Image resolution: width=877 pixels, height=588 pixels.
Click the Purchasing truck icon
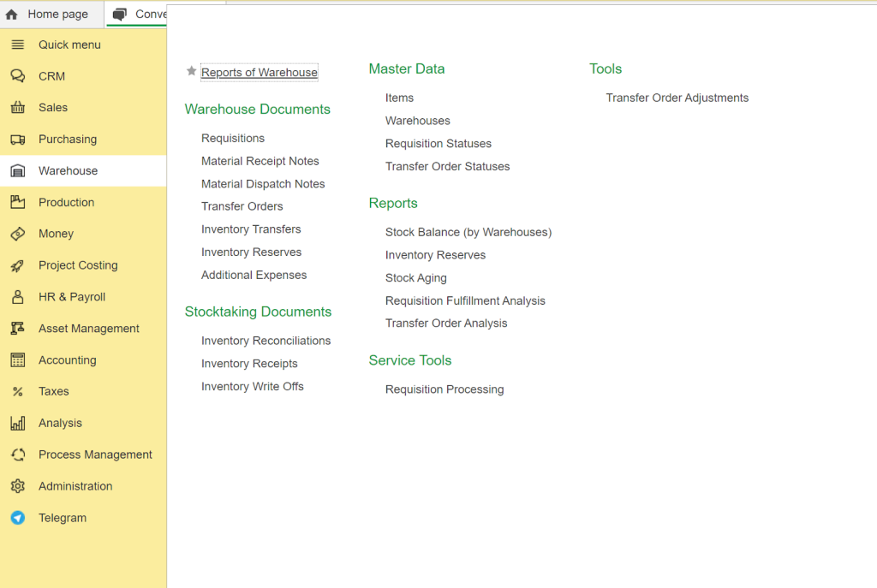click(x=18, y=140)
